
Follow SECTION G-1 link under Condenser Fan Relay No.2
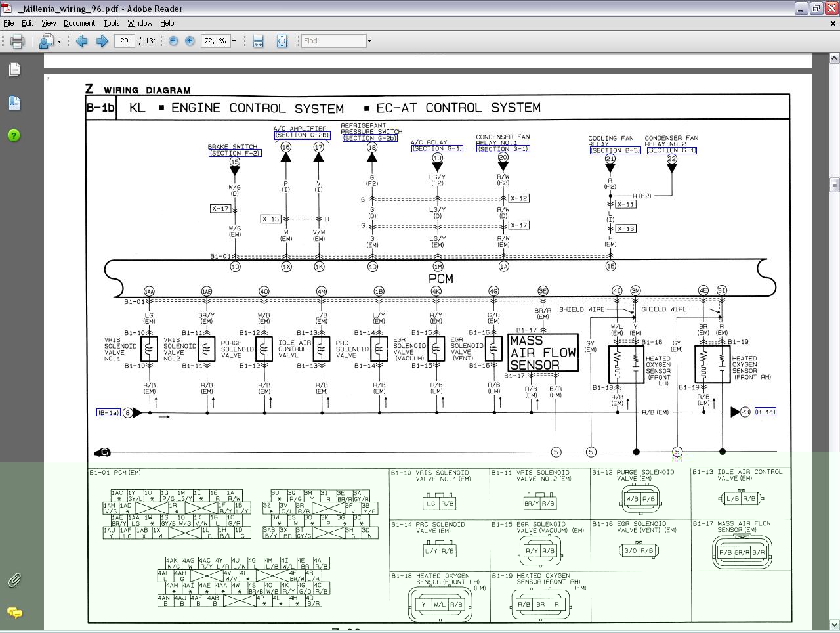coord(671,150)
